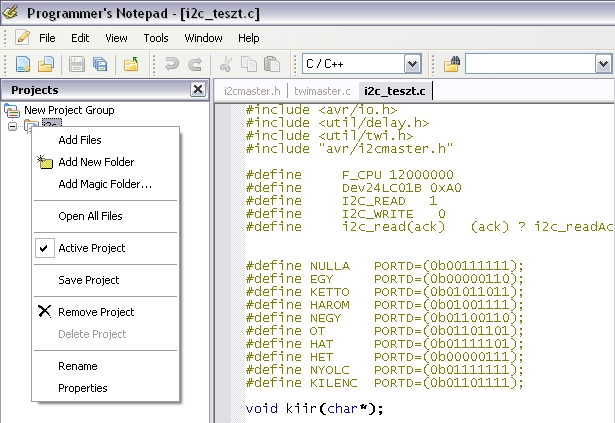Close the Projects panel
Viewport: 615px width, 423px height.
(198, 89)
